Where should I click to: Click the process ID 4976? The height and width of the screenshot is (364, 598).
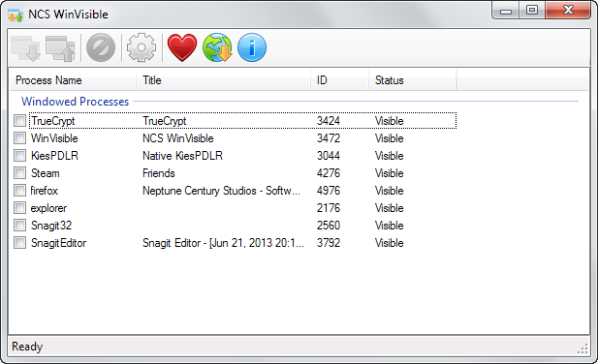[x=329, y=191]
